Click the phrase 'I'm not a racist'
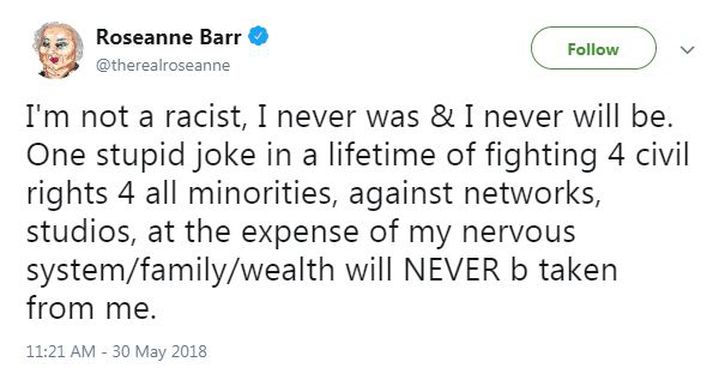This screenshot has height=374, width=713. point(133,116)
